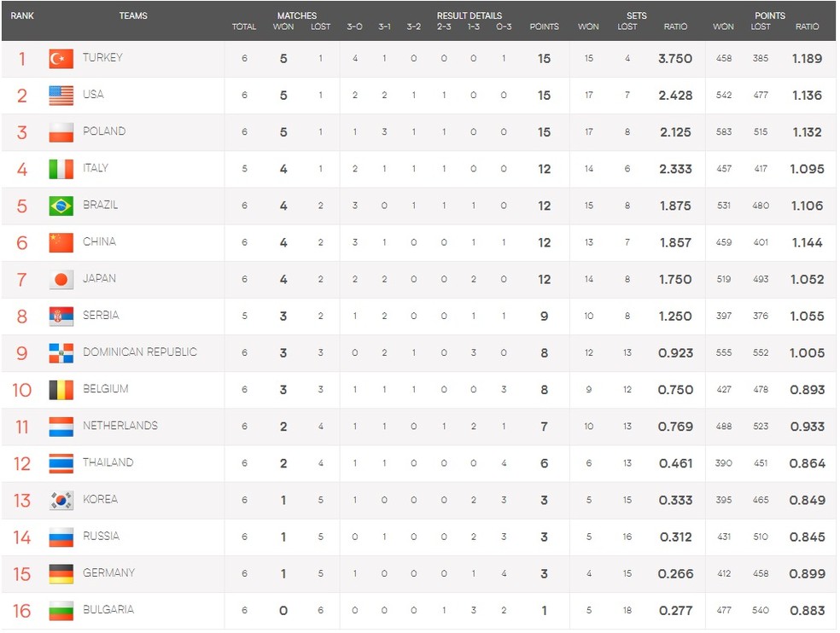Screen dimensions: 840x633
Task: Click the SETS RATIO column header
Action: (x=675, y=26)
